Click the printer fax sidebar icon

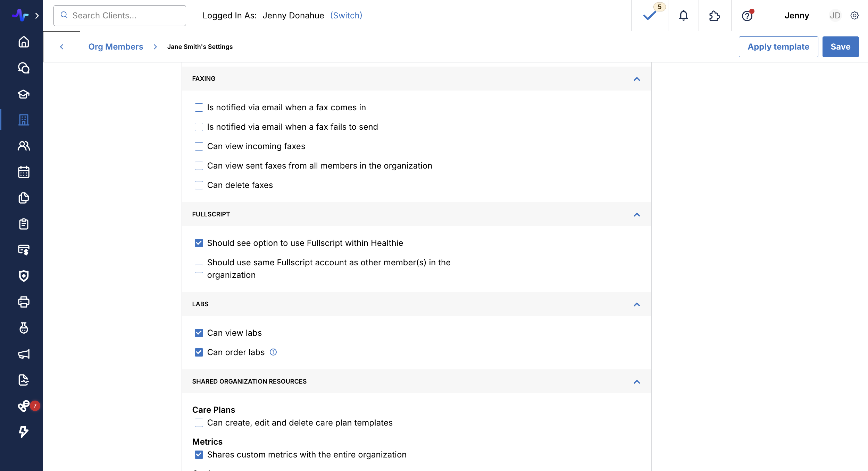(x=24, y=302)
